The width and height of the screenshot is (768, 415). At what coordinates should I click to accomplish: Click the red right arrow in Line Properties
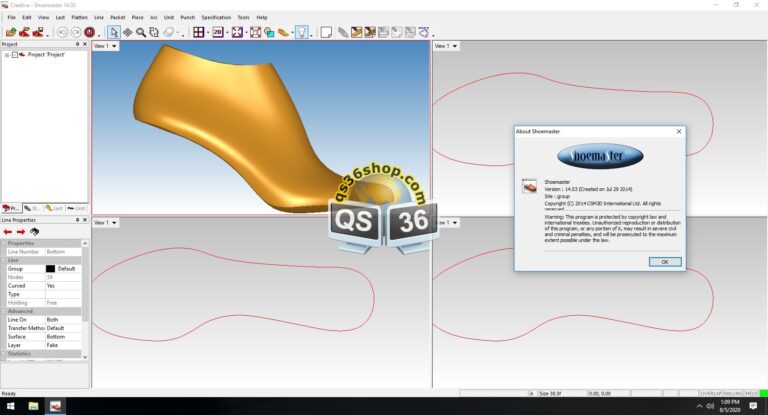click(x=21, y=231)
